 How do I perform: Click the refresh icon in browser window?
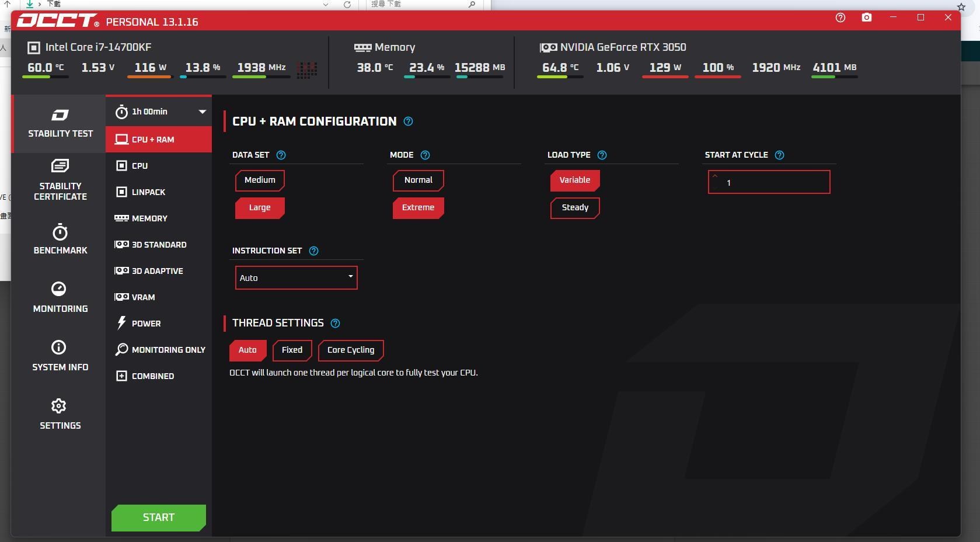point(347,5)
